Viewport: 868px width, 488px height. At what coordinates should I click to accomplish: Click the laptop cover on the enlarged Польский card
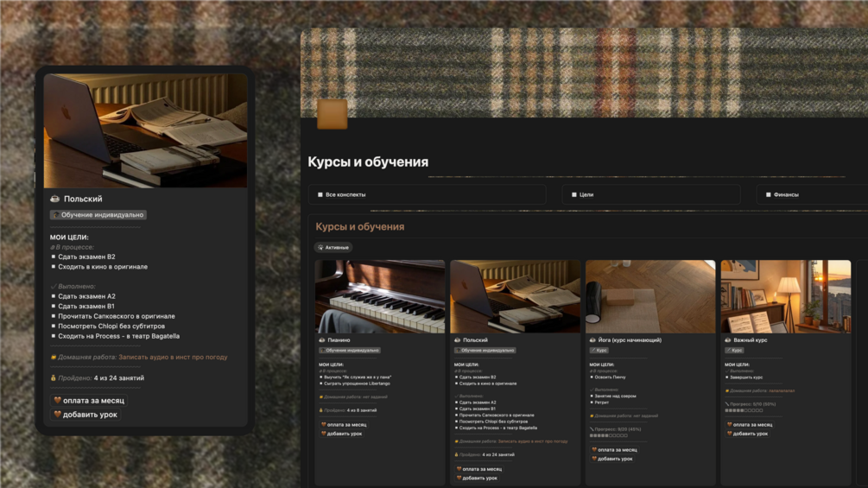(146, 130)
